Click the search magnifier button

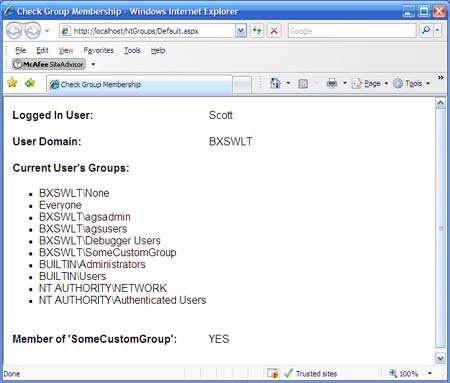point(426,31)
